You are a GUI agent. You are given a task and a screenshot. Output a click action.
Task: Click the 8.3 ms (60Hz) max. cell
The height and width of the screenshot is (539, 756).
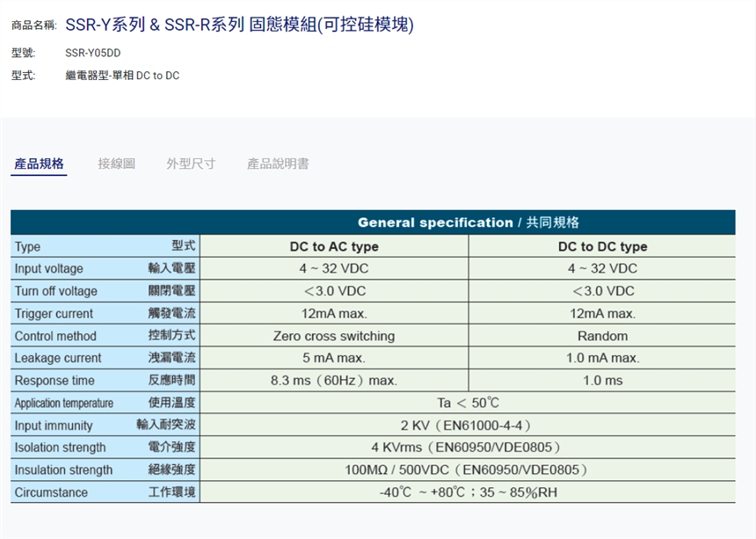pyautogui.click(x=334, y=381)
